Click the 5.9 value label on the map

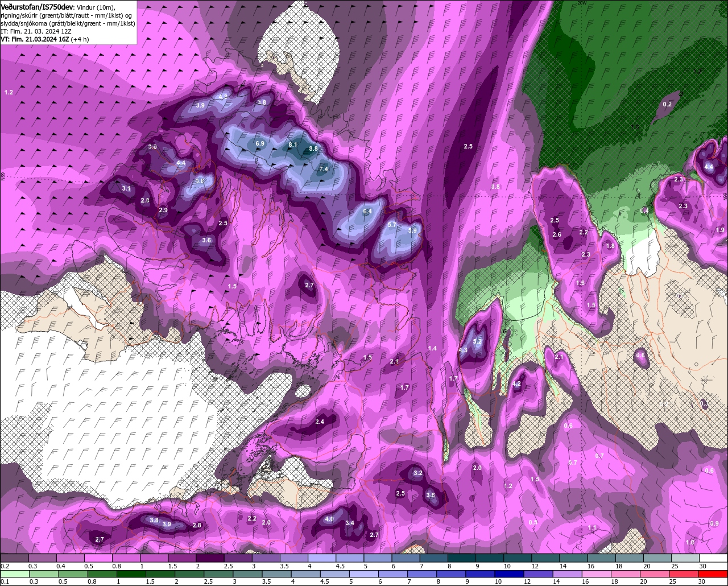pos(412,230)
